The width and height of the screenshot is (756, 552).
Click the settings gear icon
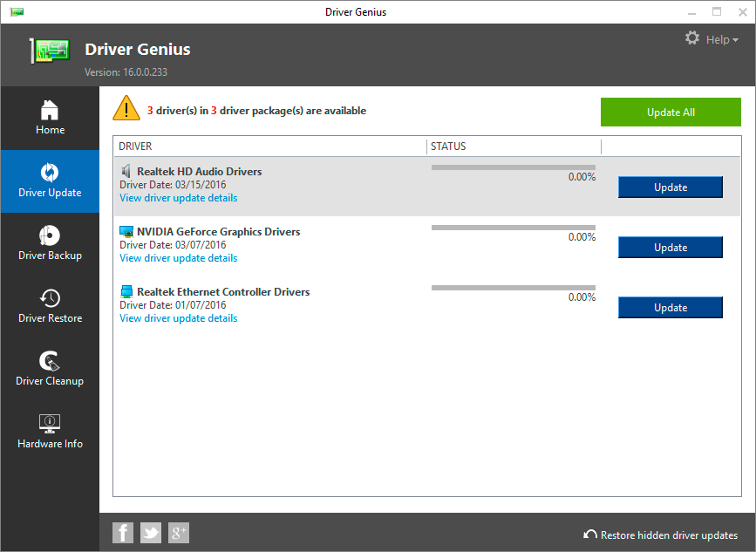point(692,38)
